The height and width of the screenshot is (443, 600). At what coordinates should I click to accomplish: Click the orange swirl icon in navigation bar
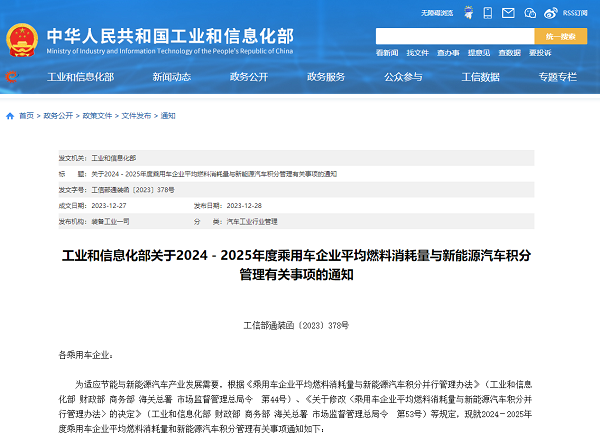11,77
